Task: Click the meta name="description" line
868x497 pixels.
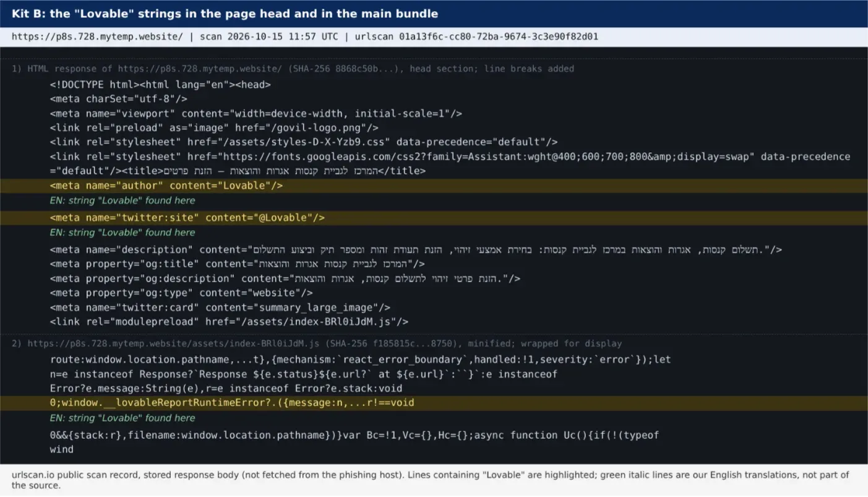Action: [x=416, y=250]
